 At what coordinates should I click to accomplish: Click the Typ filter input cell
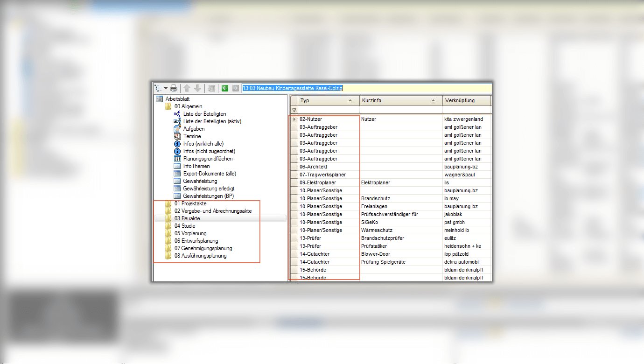pyautogui.click(x=329, y=110)
